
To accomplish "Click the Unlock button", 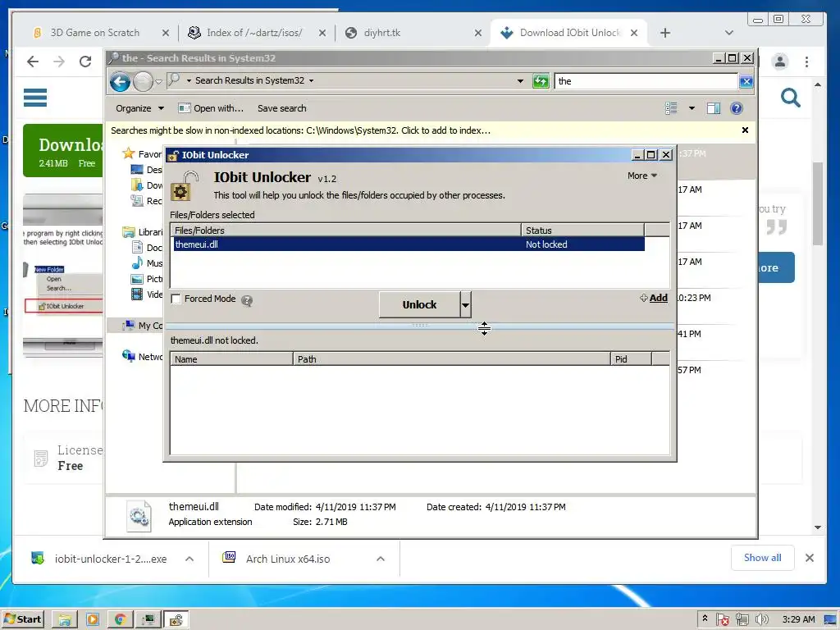I will click(419, 304).
